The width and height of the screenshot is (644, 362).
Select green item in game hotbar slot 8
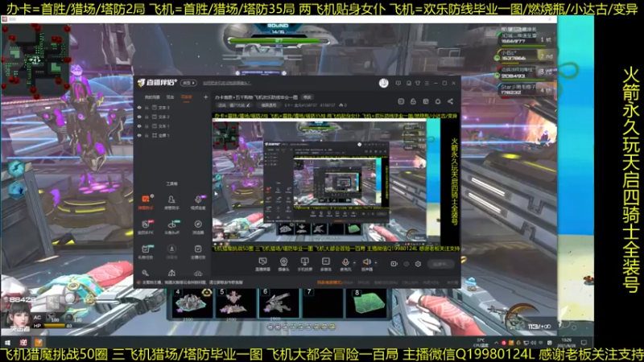(x=366, y=304)
